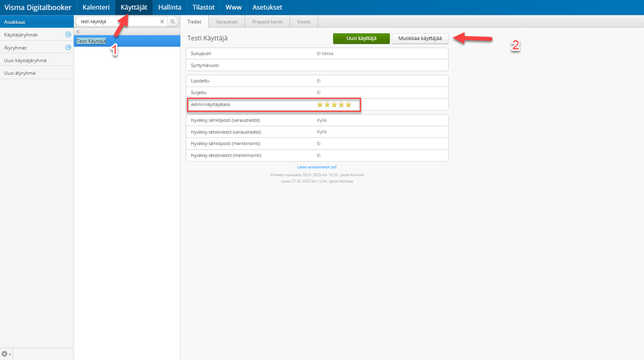Select Asiakkaat in the sidebar
Viewport: 644px width, 360px height.
click(x=37, y=22)
